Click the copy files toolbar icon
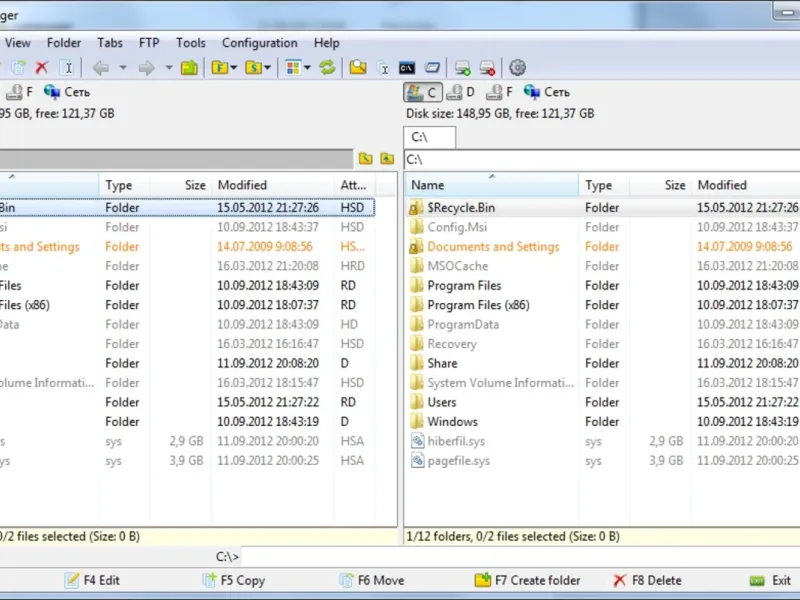The width and height of the screenshot is (800, 600). (x=18, y=67)
